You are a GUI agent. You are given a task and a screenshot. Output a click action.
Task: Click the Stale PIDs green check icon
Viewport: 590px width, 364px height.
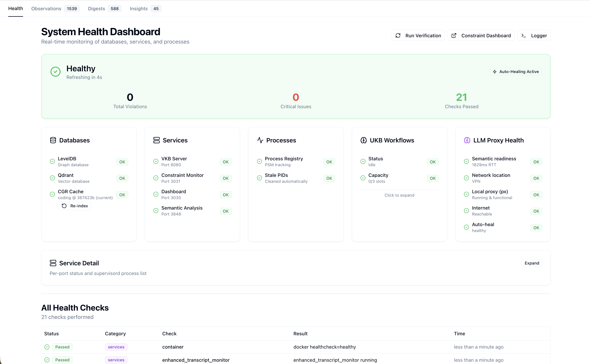(259, 178)
